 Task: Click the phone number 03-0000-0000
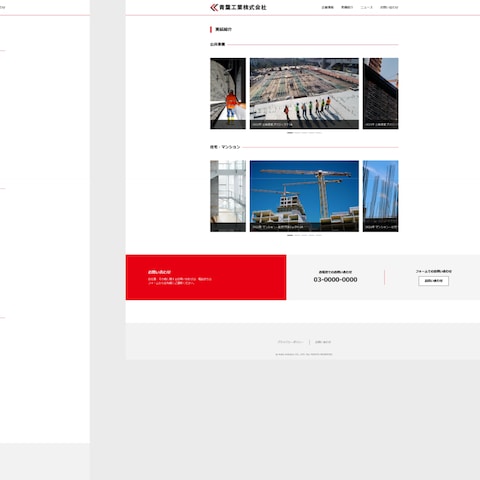pos(335,280)
